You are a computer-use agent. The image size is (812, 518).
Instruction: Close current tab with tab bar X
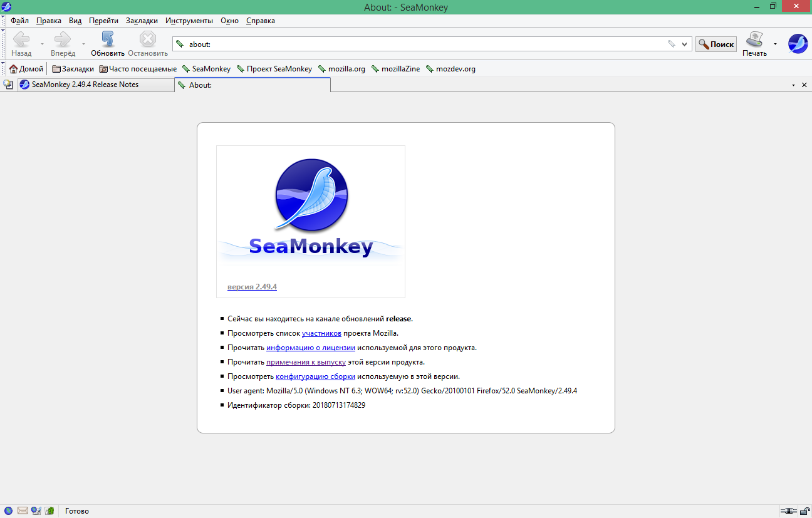pyautogui.click(x=804, y=85)
